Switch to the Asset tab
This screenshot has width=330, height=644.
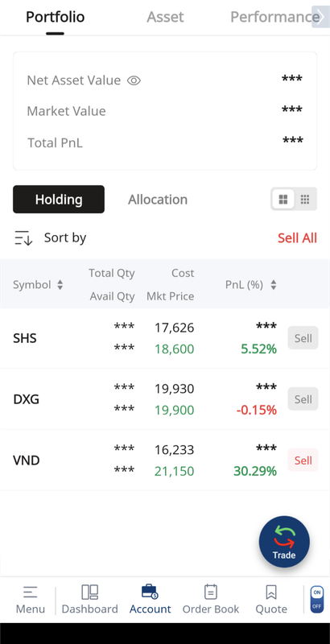166,17
